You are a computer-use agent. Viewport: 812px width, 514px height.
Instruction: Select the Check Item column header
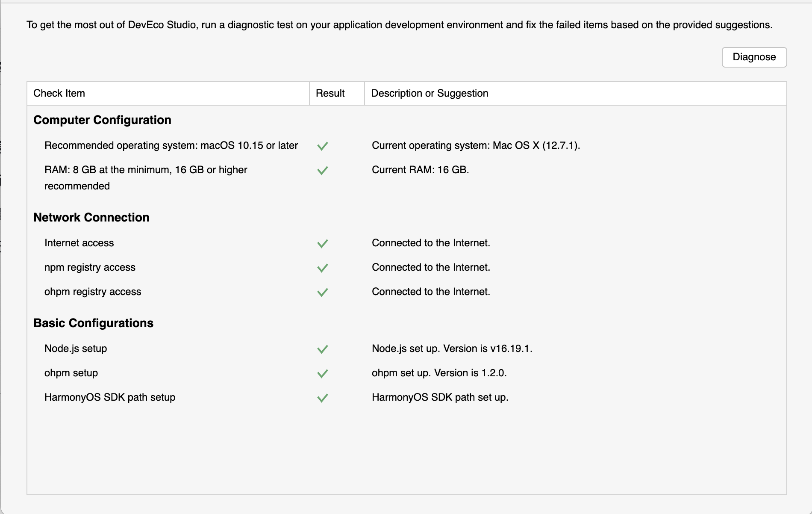[168, 93]
